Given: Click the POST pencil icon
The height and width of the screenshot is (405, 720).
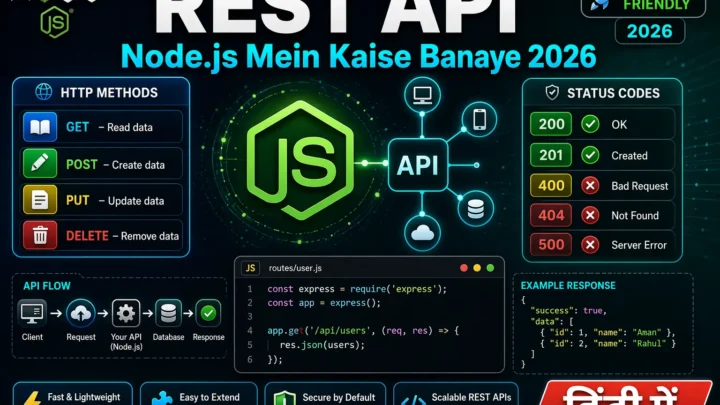Looking at the screenshot, I should [x=40, y=163].
